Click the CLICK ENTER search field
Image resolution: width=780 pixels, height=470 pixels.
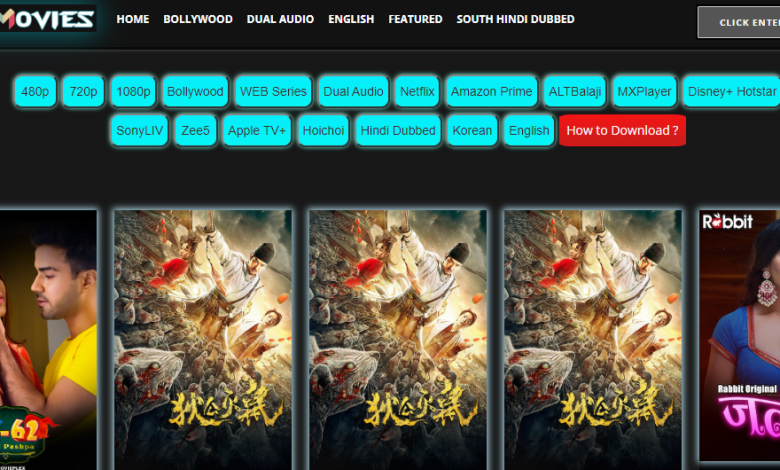(x=739, y=22)
